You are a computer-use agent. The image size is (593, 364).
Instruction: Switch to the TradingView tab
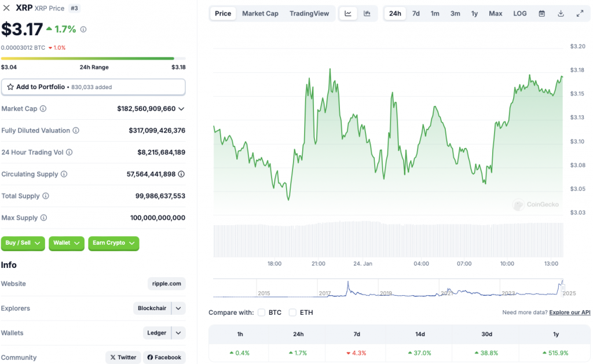tap(309, 14)
